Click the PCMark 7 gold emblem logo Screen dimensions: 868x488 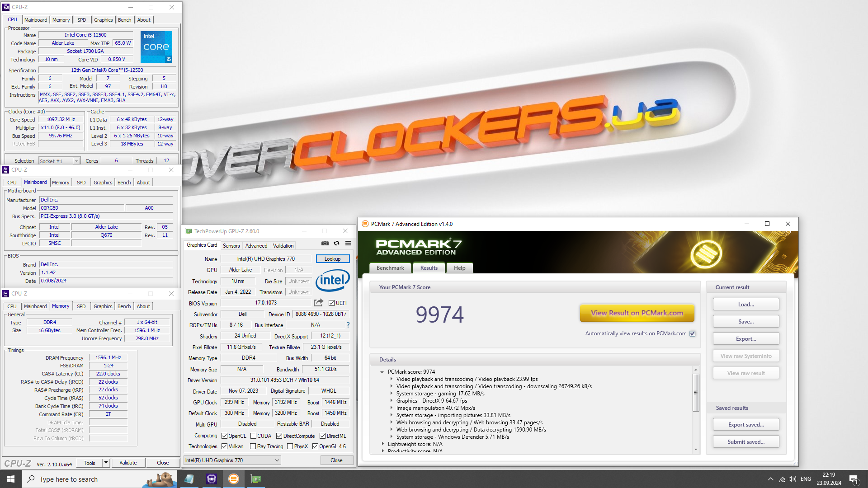click(706, 254)
